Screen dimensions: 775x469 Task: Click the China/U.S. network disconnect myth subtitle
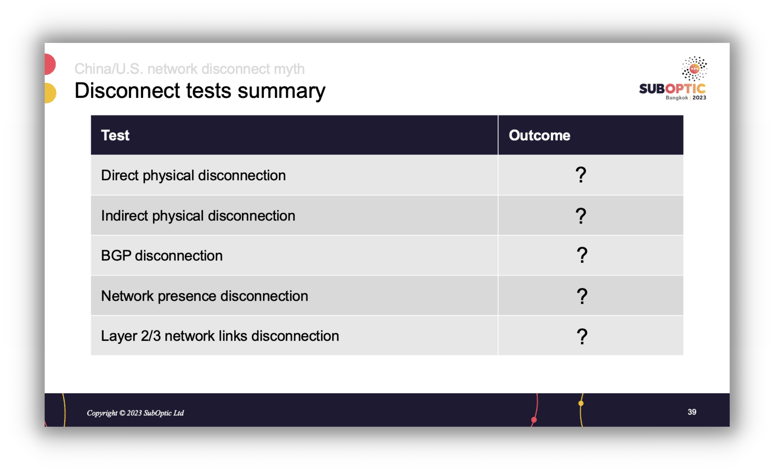189,69
